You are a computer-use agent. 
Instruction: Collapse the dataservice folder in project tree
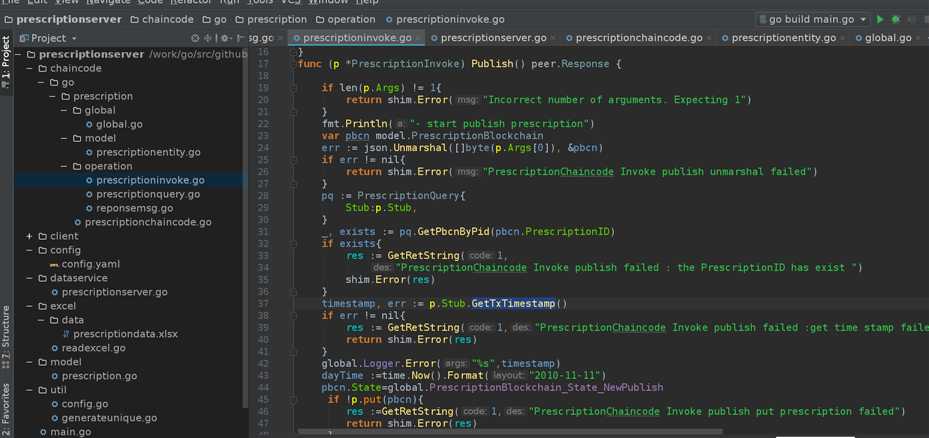point(28,279)
